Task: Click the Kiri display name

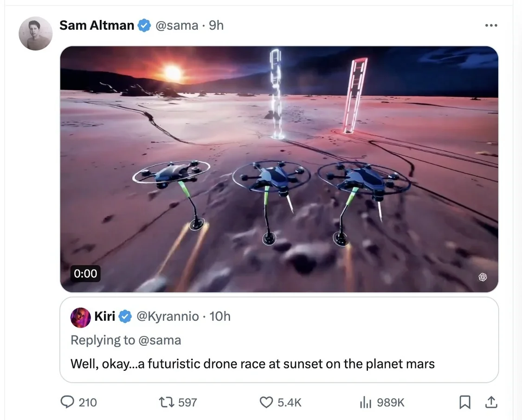Action: pos(105,316)
